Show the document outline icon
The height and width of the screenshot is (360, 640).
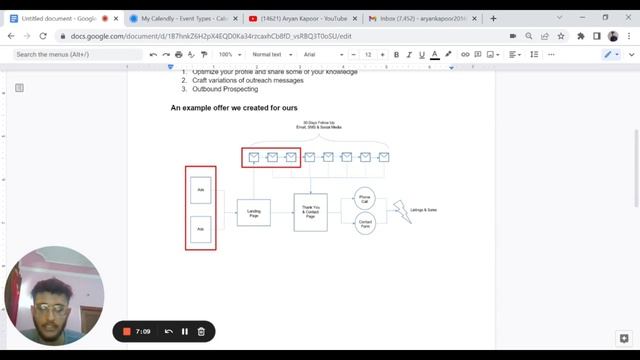(19, 88)
